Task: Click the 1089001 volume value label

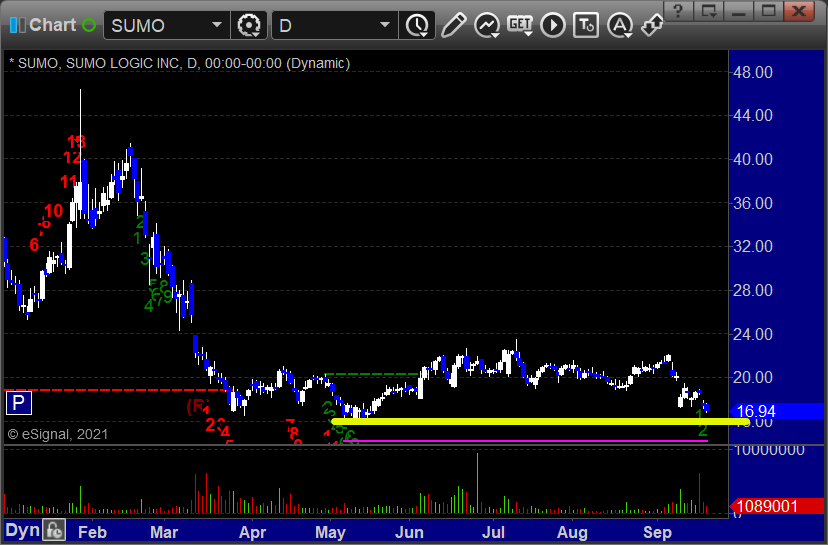Action: pos(776,506)
